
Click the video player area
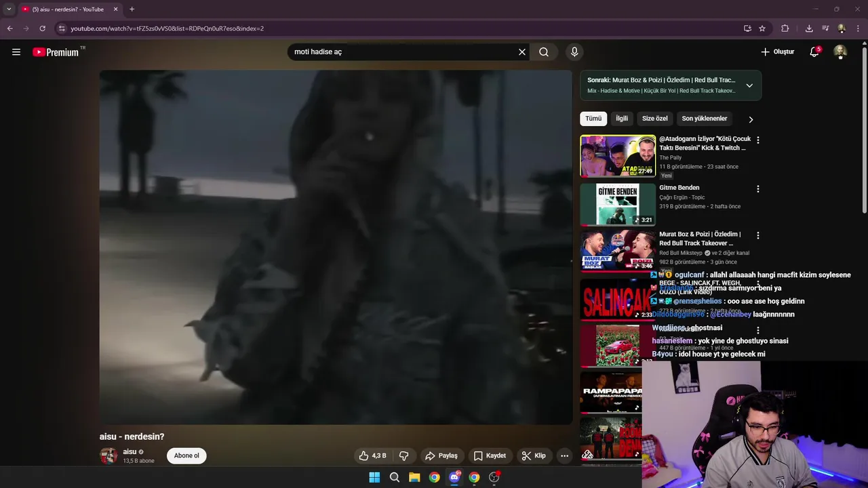tap(336, 247)
